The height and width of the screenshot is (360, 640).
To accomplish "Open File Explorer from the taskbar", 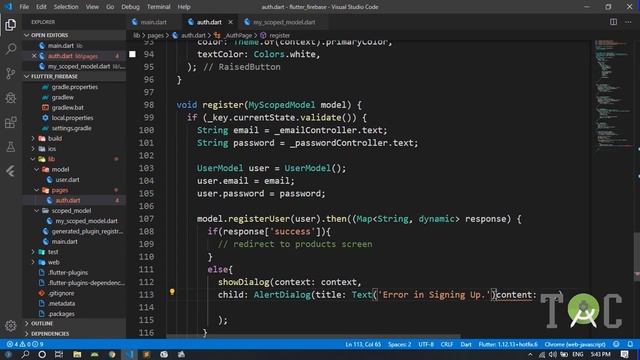I will 77,354.
